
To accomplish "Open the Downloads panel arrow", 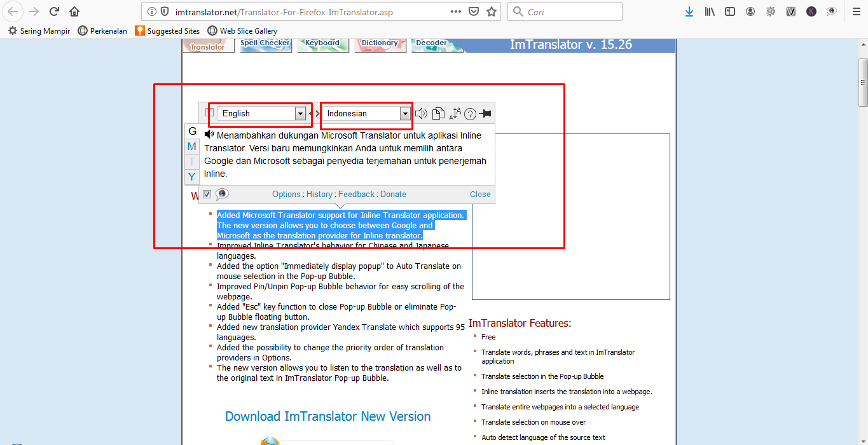I will (x=689, y=11).
